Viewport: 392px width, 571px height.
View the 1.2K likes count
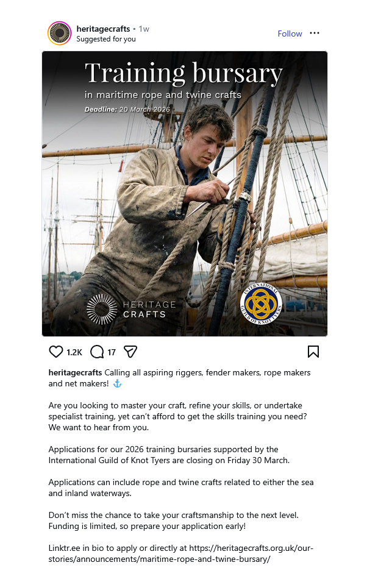(74, 352)
